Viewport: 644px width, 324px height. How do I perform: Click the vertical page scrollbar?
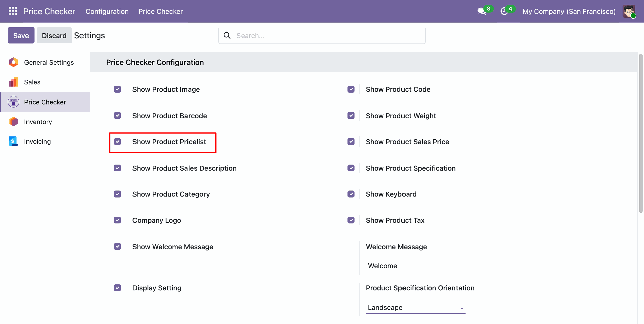pyautogui.click(x=641, y=134)
